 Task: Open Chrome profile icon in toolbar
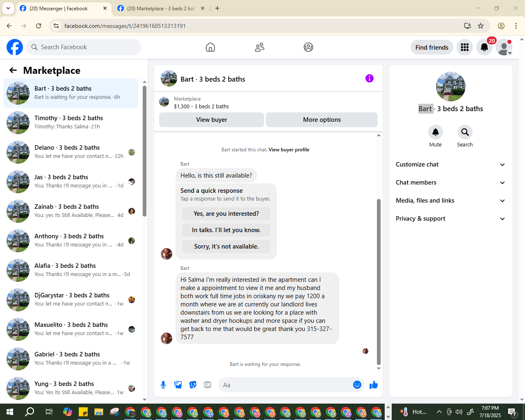click(501, 26)
